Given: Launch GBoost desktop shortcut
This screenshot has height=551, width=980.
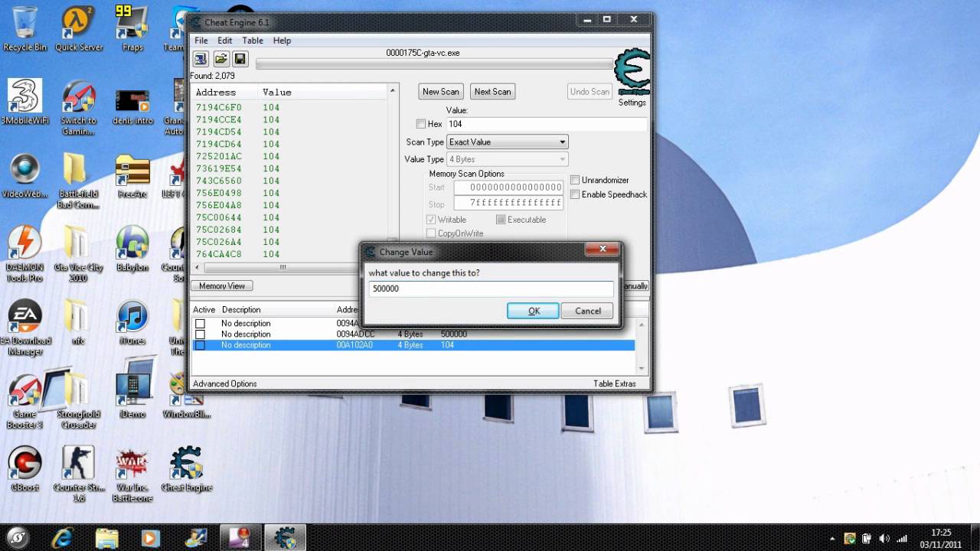Looking at the screenshot, I should point(24,468).
